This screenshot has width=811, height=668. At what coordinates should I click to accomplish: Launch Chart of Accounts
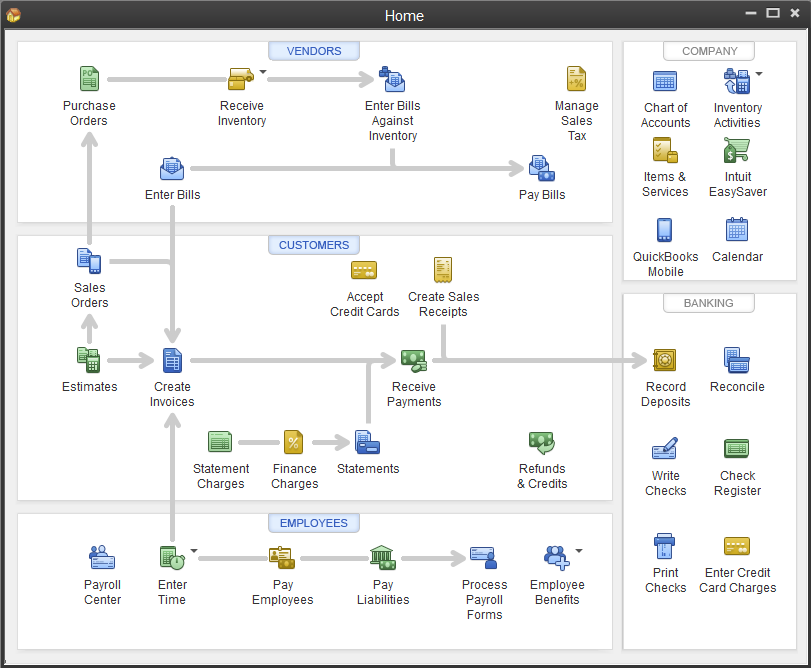(x=665, y=81)
